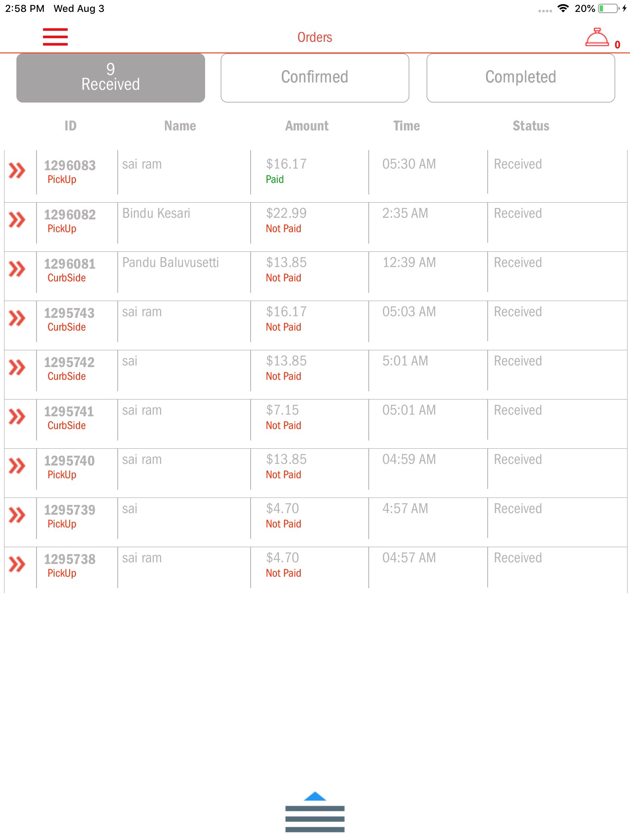Tap the chevron icon for order 1296083

coord(17,171)
